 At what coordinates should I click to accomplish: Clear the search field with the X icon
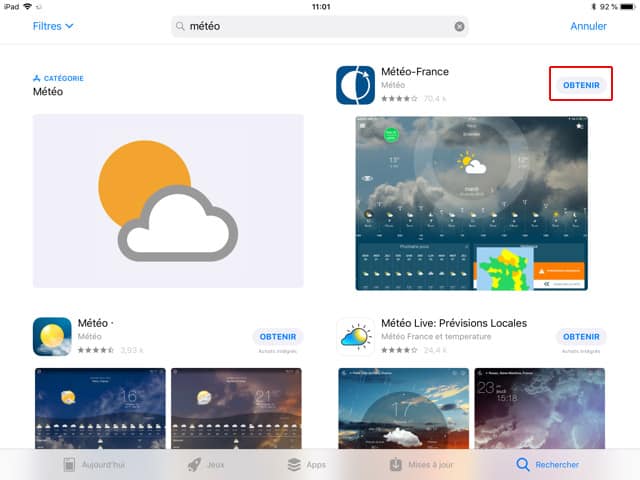tap(459, 27)
